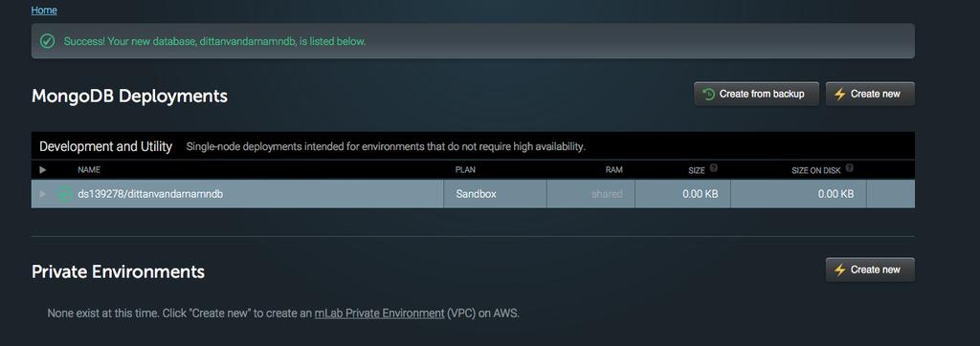Viewport: 980px width, 346px height.
Task: Click the Create from backup button
Action: (756, 94)
